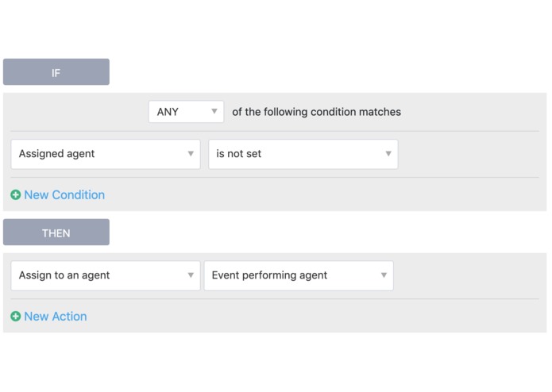Screen dimensions: 552x392
Task: Click the arrow on Assigned agent dropdown
Action: [191, 154]
